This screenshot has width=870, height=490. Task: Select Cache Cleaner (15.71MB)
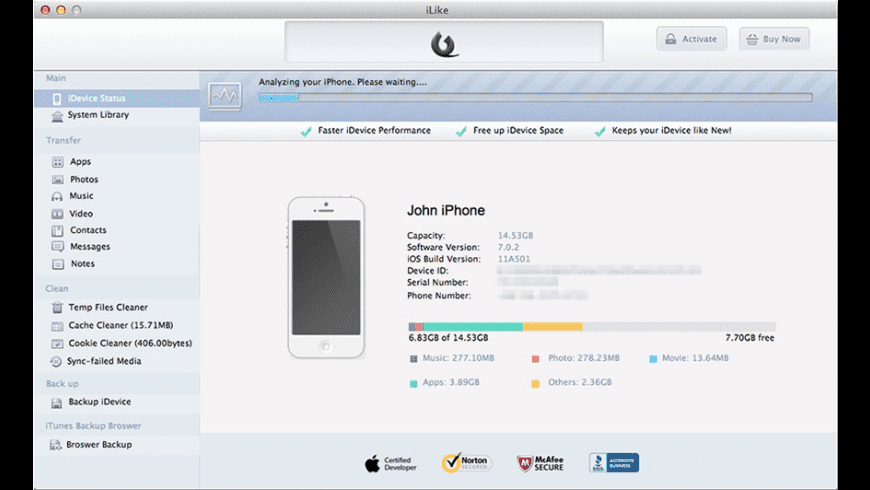coord(120,325)
